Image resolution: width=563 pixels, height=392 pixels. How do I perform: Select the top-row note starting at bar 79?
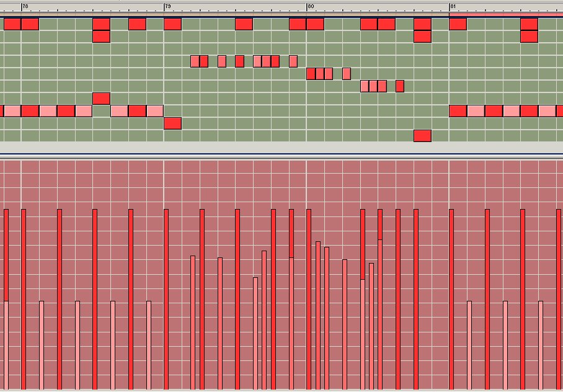click(x=172, y=24)
